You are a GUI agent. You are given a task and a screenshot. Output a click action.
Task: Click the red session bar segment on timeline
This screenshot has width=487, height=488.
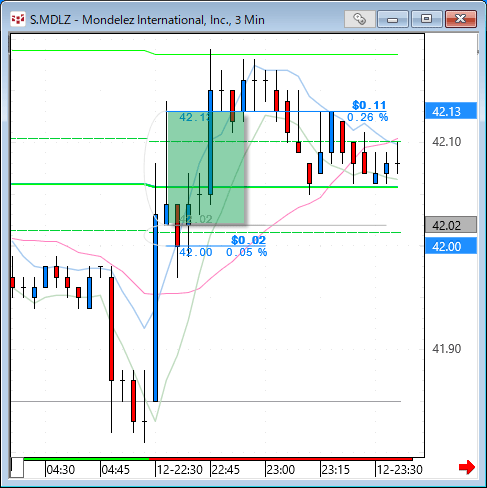click(x=281, y=459)
